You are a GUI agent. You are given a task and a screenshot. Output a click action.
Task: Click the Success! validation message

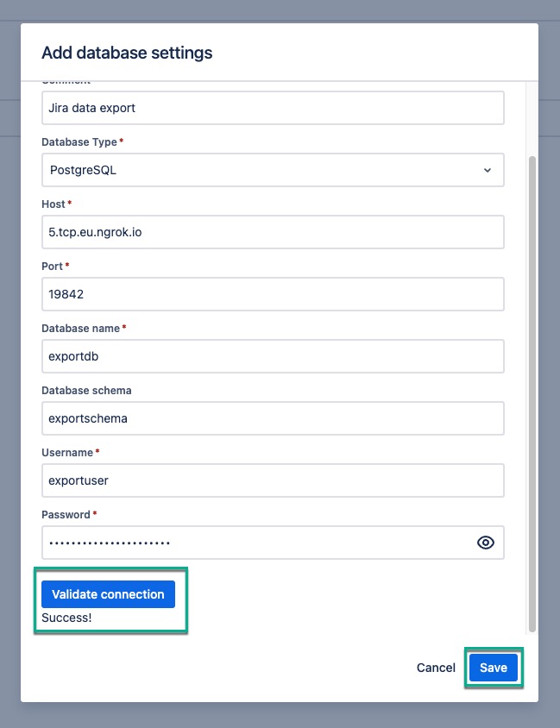coord(66,618)
